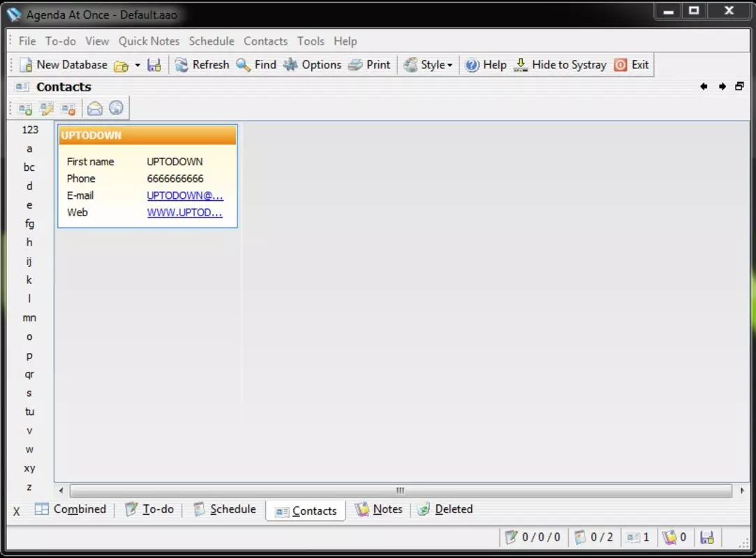Image resolution: width=756 pixels, height=558 pixels.
Task: Filter contacts by letters mn
Action: [x=29, y=317]
